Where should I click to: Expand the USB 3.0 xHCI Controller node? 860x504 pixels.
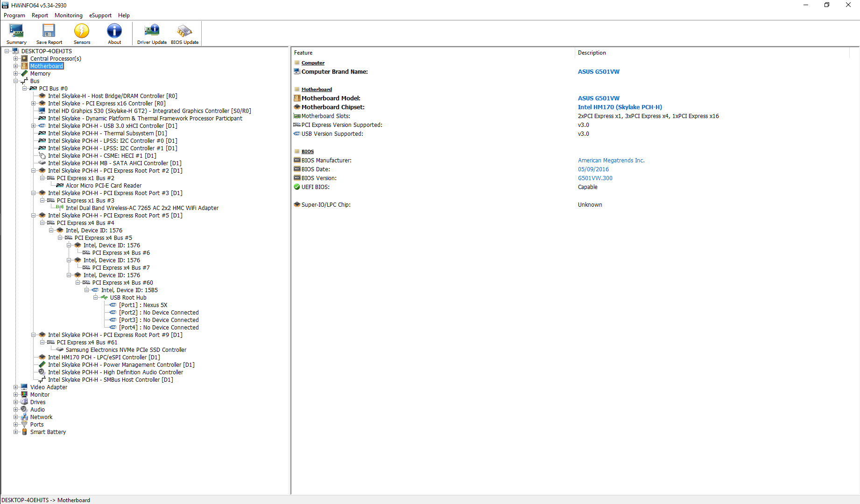(33, 126)
